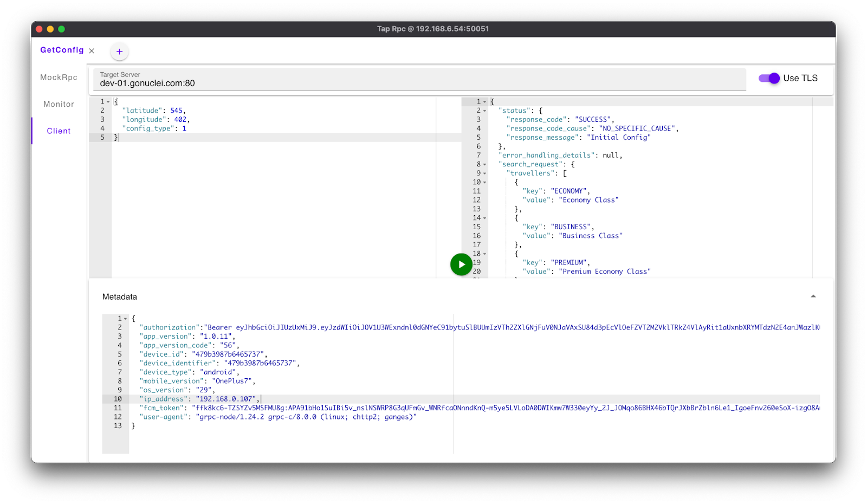Fold the "status" block at response line 2

[x=485, y=111]
